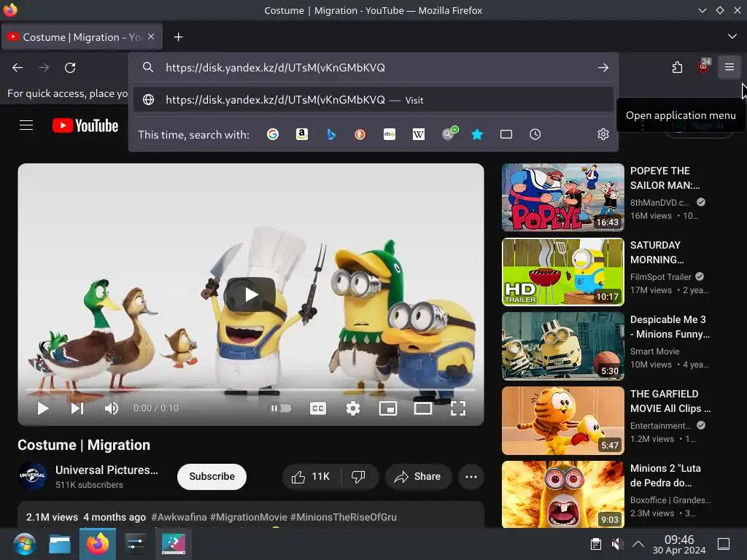Click #Awkwafina hashtag

(179, 517)
